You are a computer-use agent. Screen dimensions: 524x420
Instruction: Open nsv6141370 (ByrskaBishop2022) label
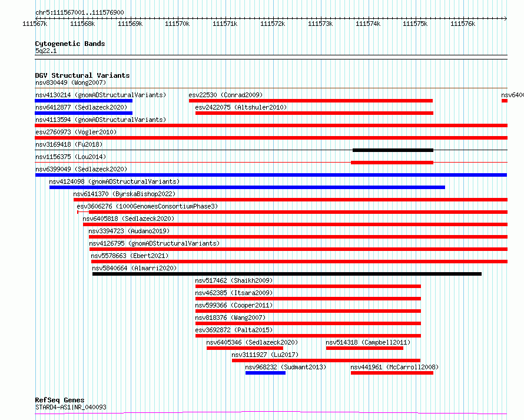click(124, 194)
